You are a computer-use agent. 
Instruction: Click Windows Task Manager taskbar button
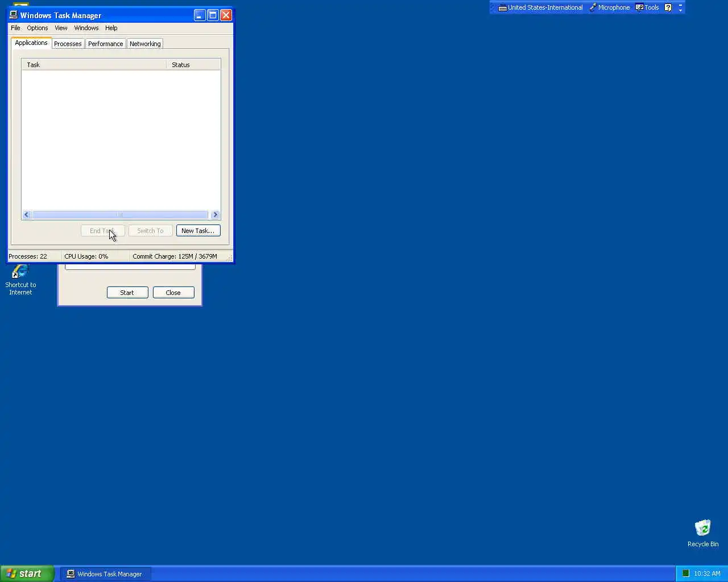point(106,574)
